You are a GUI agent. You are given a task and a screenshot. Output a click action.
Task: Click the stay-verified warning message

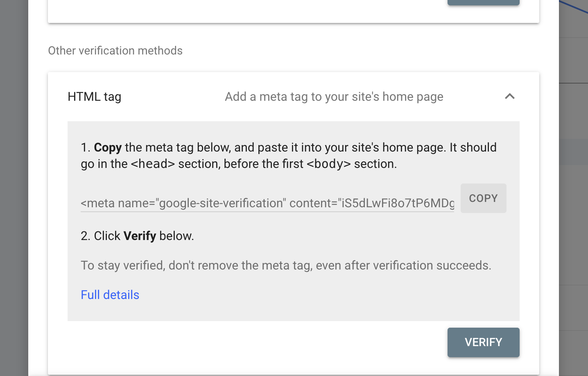click(286, 265)
